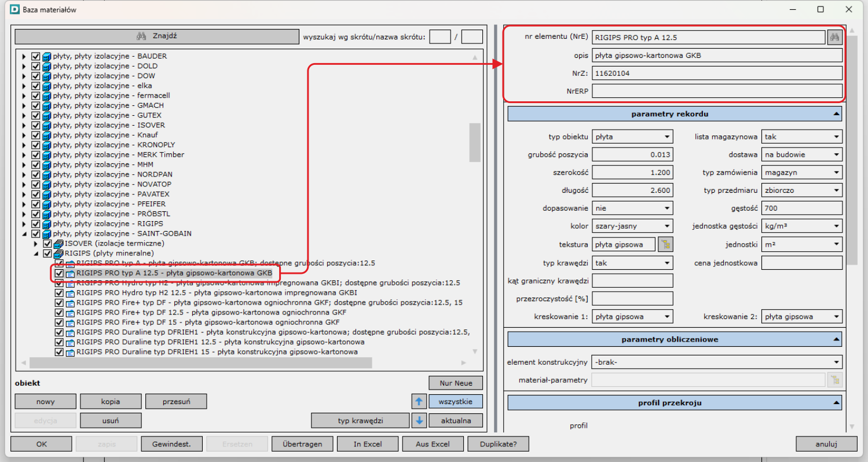Click the tree list vertical scrollbar thumb
This screenshot has height=462, width=868.
click(475, 142)
